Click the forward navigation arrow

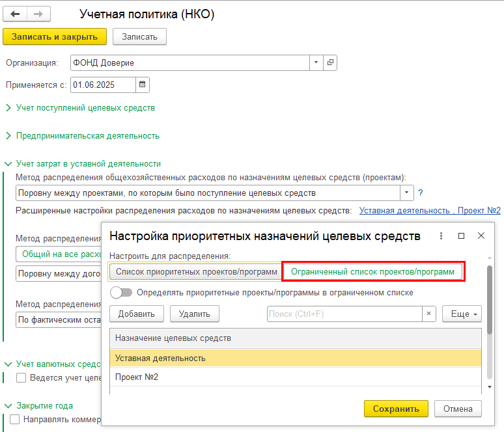tap(38, 14)
